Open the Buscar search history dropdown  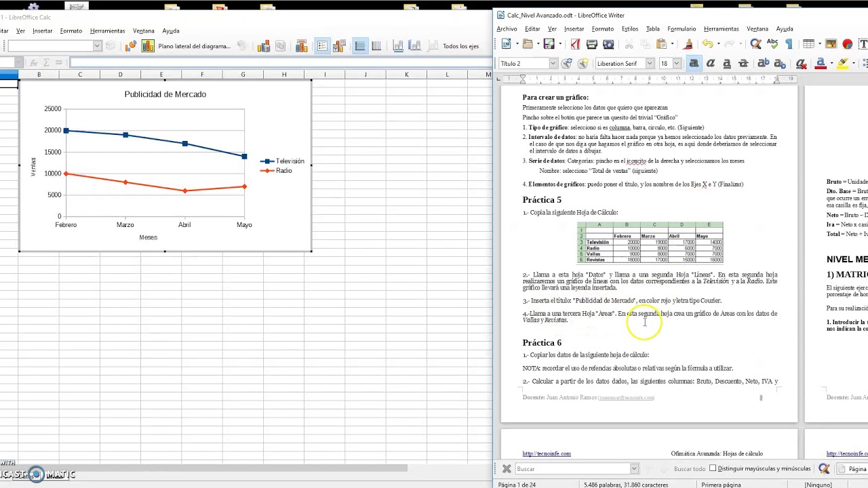[634, 469]
